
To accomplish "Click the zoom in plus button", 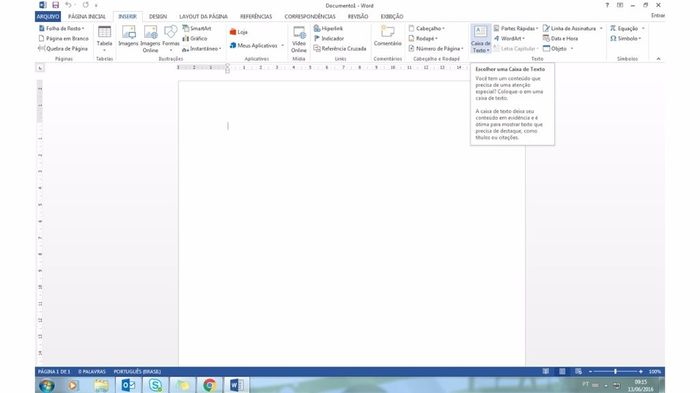I will (x=641, y=371).
